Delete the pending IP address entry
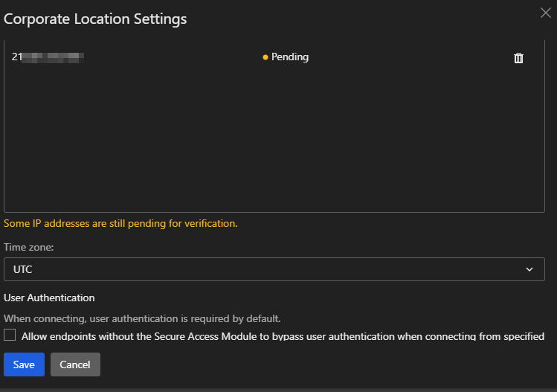The height and width of the screenshot is (392, 557). (518, 58)
